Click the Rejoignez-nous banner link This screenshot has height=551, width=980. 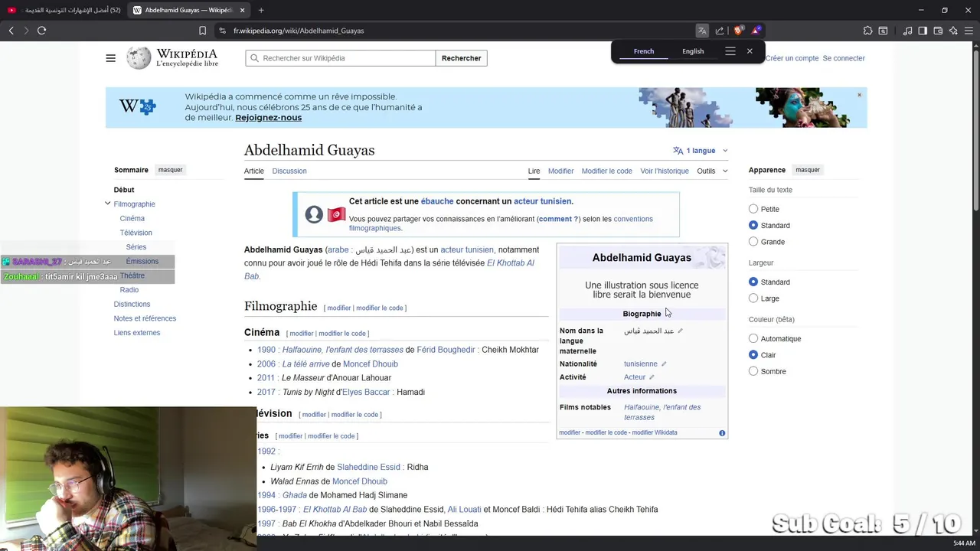[x=269, y=118]
